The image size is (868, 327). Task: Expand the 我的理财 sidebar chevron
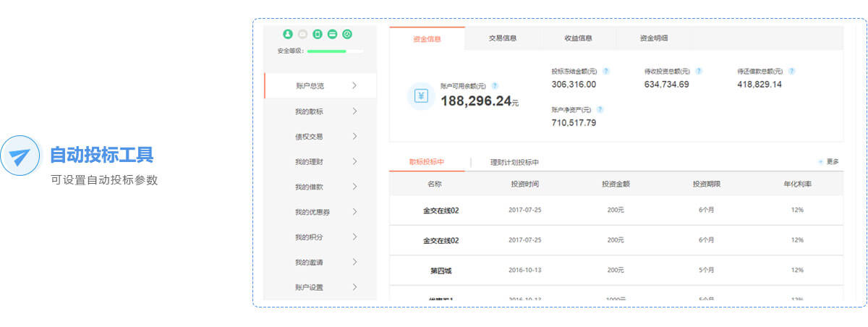[354, 161]
